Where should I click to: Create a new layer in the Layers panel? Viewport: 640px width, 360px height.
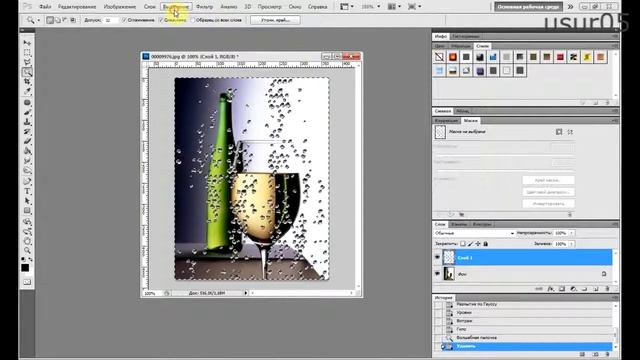[x=596, y=289]
